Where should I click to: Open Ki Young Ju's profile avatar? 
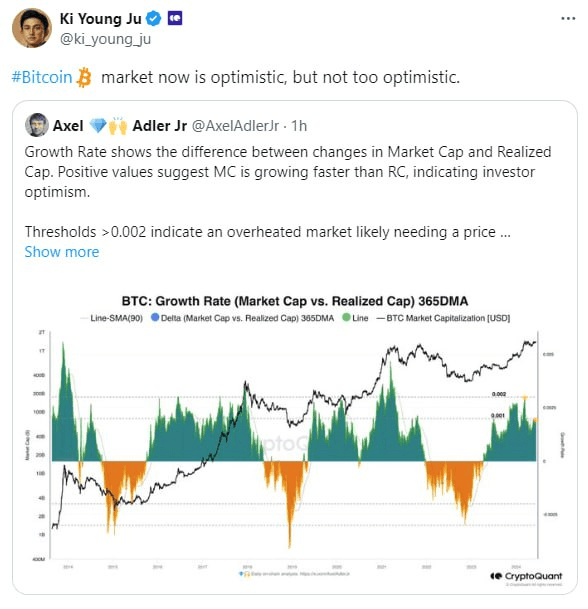click(31, 28)
